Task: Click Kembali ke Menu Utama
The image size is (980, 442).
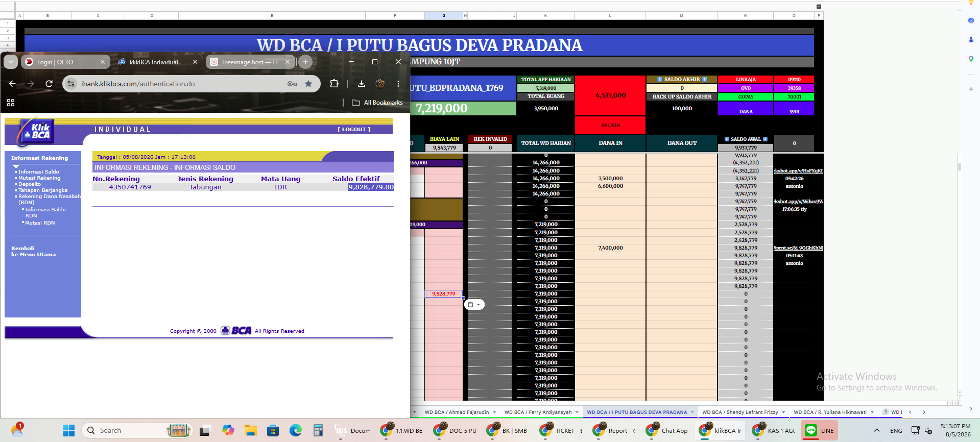Action: pos(34,251)
